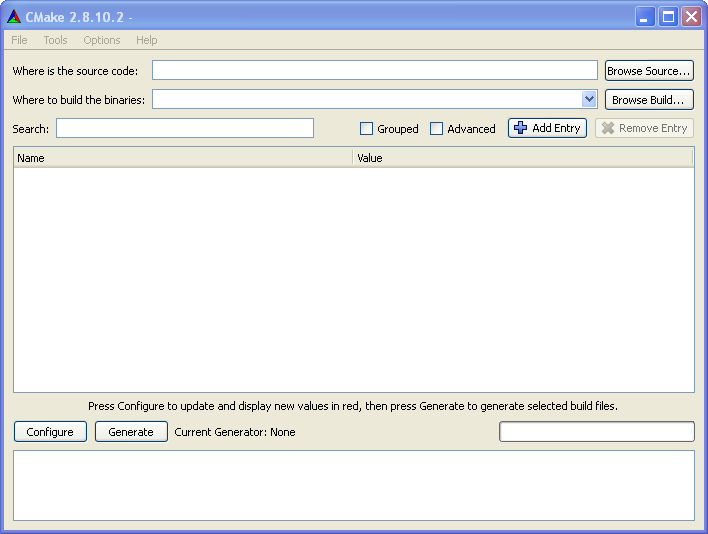Click the empty progress bar
Viewport: 708px width, 534px height.
[x=596, y=432]
